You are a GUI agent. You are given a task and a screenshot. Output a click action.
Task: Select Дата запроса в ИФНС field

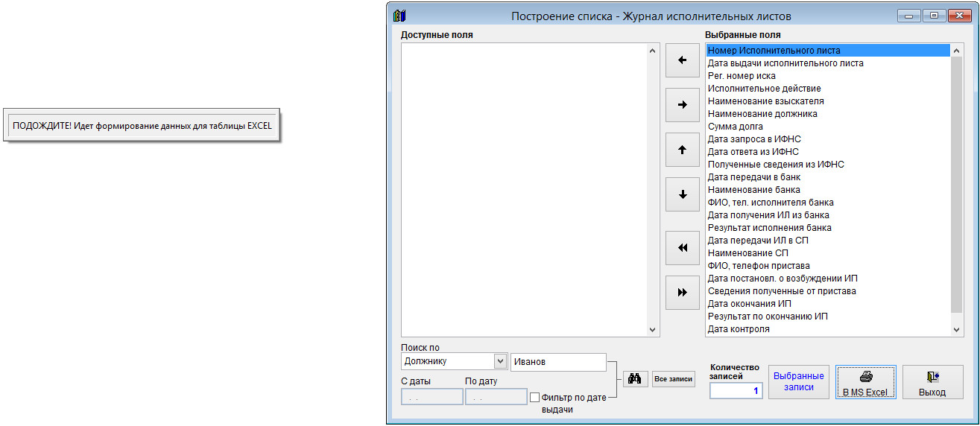point(828,139)
